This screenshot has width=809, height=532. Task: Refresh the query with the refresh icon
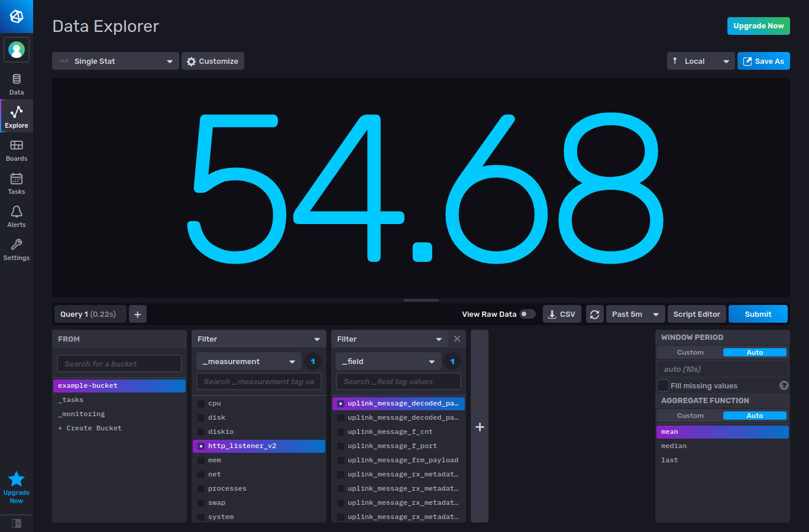click(595, 314)
